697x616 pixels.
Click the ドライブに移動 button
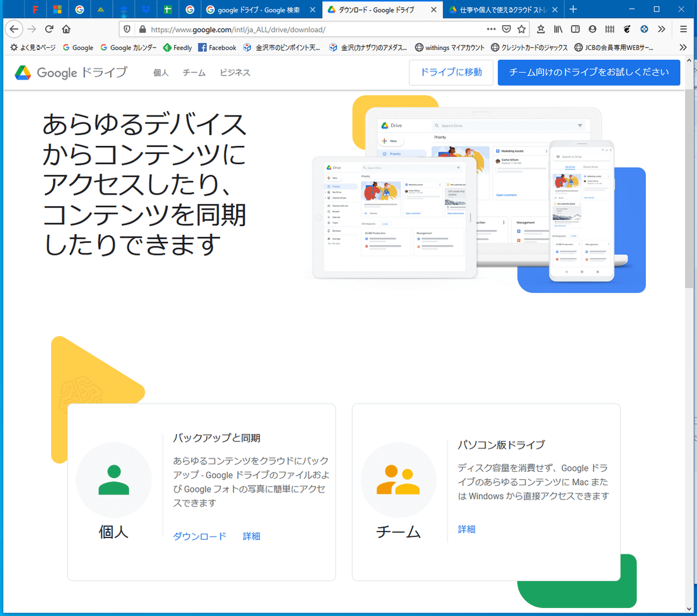point(451,72)
